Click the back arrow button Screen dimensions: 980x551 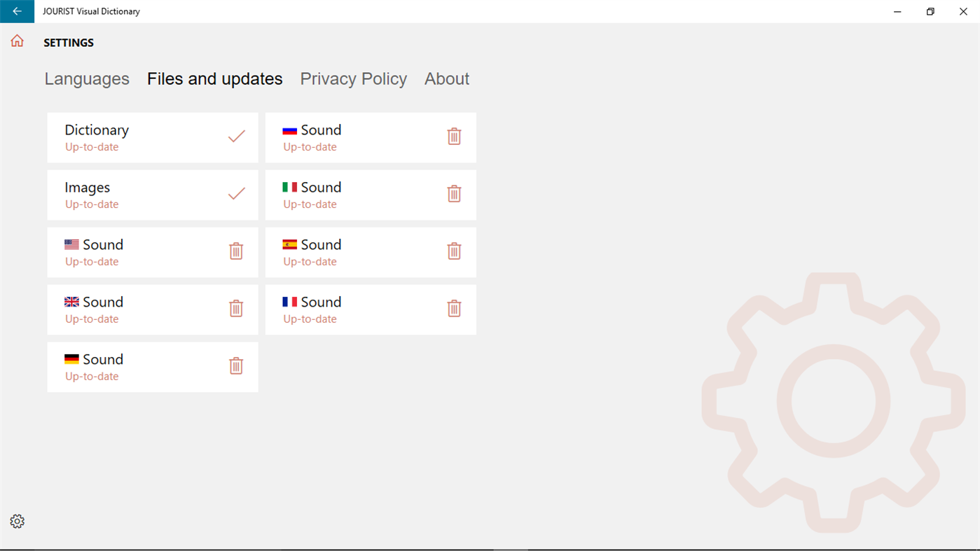click(x=17, y=11)
